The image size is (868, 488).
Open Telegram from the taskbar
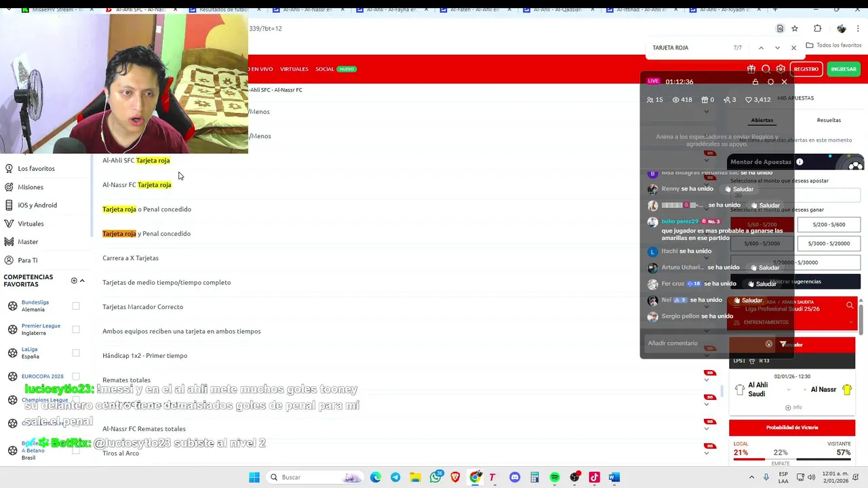pos(395,477)
